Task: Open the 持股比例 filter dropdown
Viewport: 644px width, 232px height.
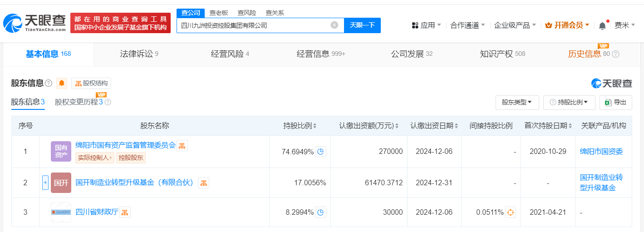Action: [569, 103]
